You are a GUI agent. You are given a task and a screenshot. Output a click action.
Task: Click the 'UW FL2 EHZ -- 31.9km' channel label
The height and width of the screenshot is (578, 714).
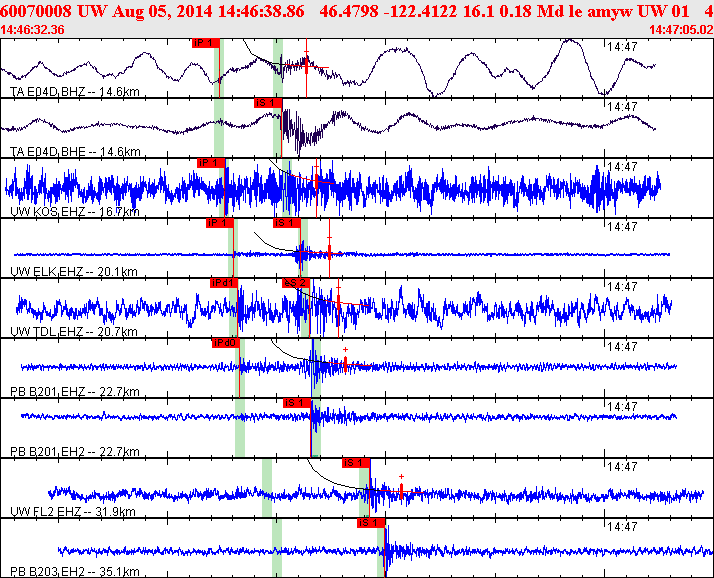[x=73, y=512]
